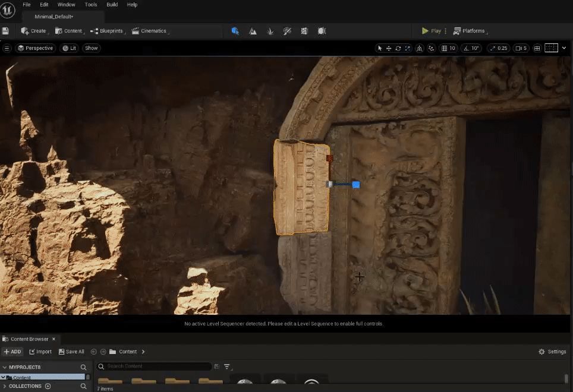Toggle rotation snapping set to 10°
Viewport: 573px width, 392px height.
[471, 48]
